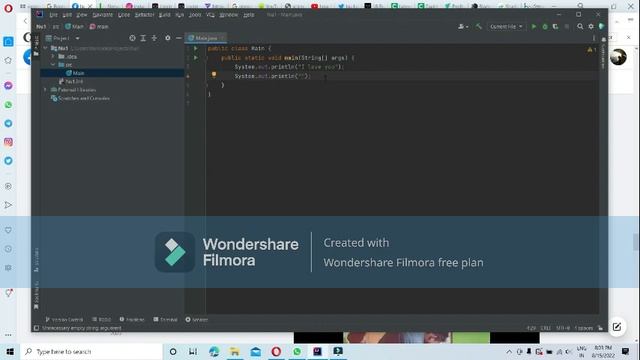Click Select Opened File target icon
Viewport: 640px width, 360px height.
132,38
